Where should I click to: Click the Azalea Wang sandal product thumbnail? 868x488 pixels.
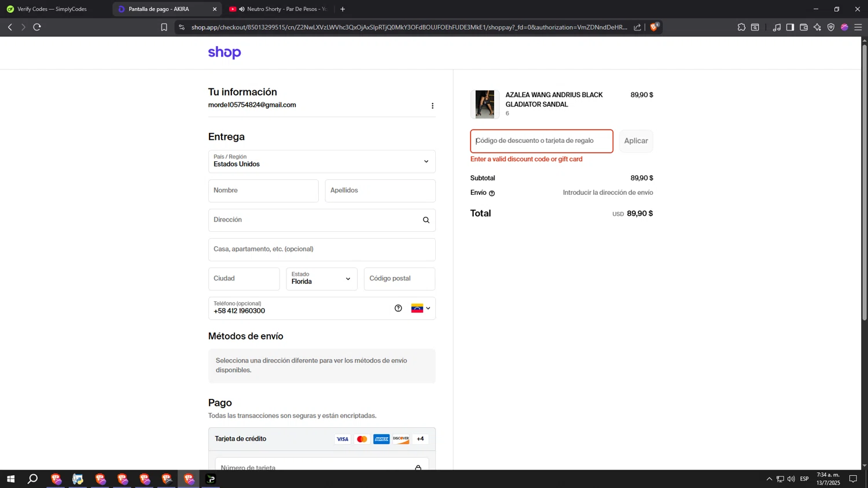[485, 104]
